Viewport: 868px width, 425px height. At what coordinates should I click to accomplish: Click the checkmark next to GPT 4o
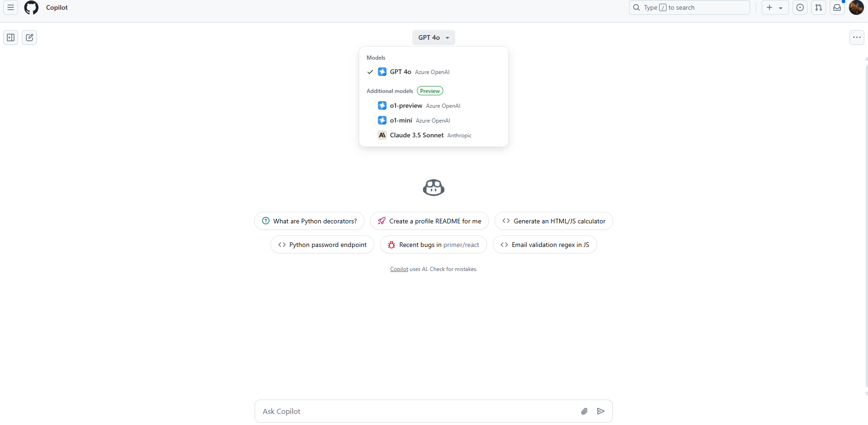(x=370, y=72)
